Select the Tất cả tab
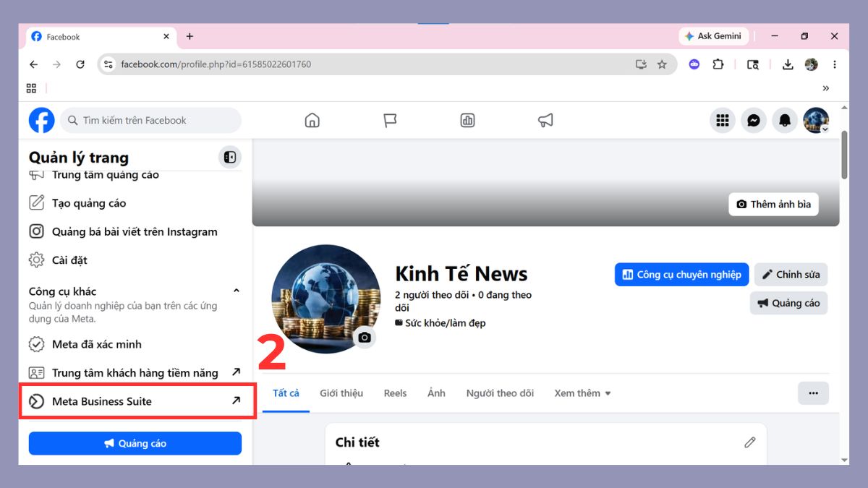 coord(286,393)
